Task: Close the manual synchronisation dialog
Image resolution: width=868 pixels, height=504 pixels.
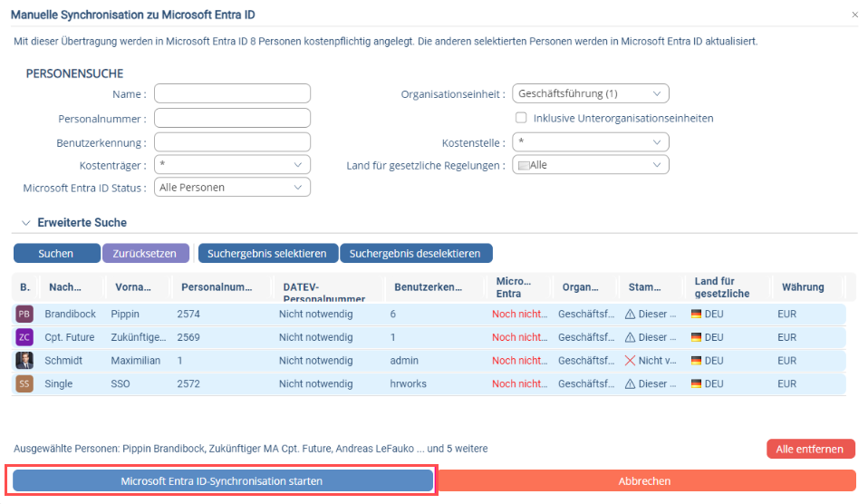Action: click(x=854, y=15)
